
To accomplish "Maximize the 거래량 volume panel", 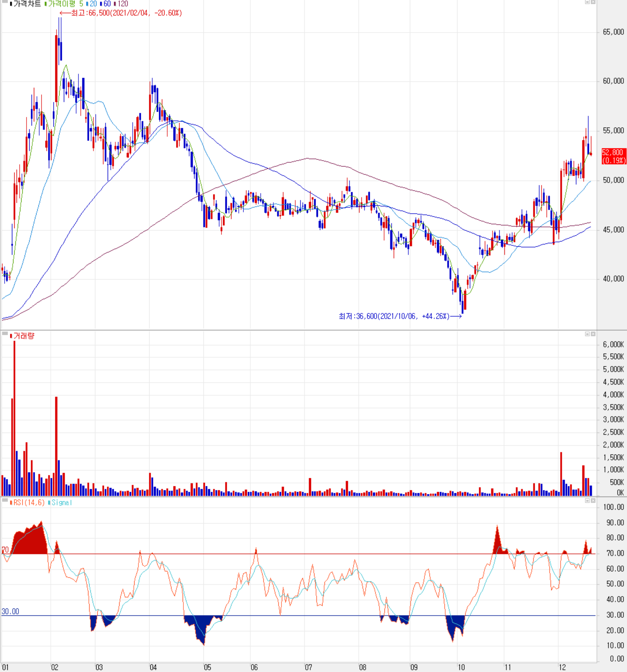I will [587, 334].
